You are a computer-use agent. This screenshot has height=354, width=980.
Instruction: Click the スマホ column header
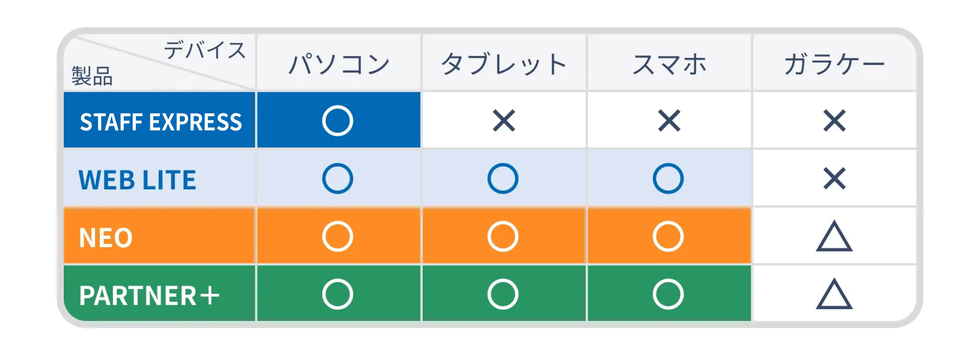[669, 63]
